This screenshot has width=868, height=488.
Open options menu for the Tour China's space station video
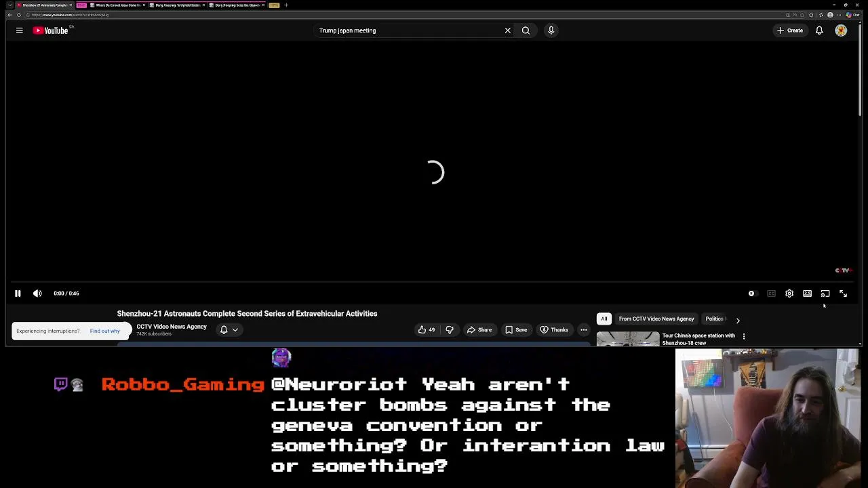[x=743, y=336]
